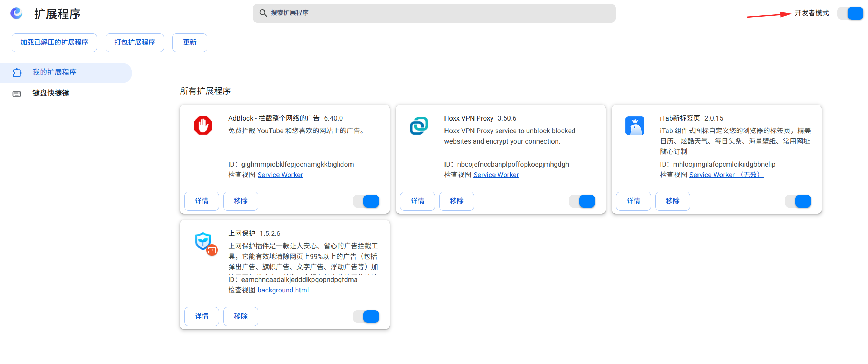The width and height of the screenshot is (868, 364).
Task: Disable the AdBlock extension toggle
Action: click(x=366, y=201)
